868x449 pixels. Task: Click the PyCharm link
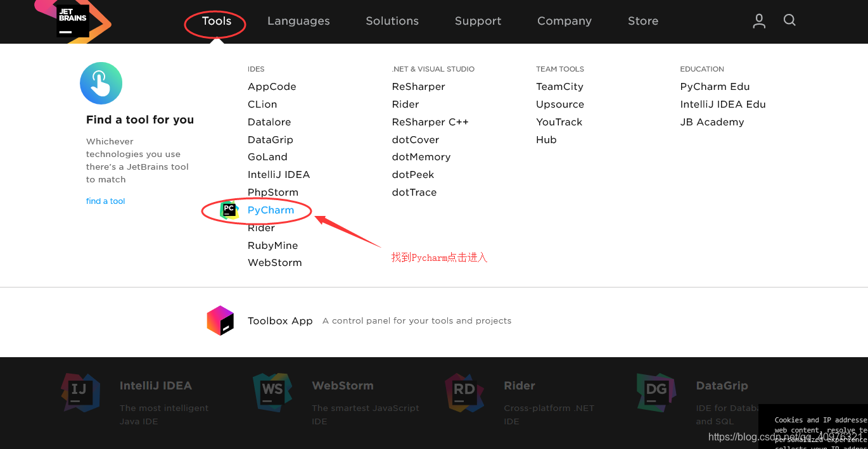(x=271, y=210)
